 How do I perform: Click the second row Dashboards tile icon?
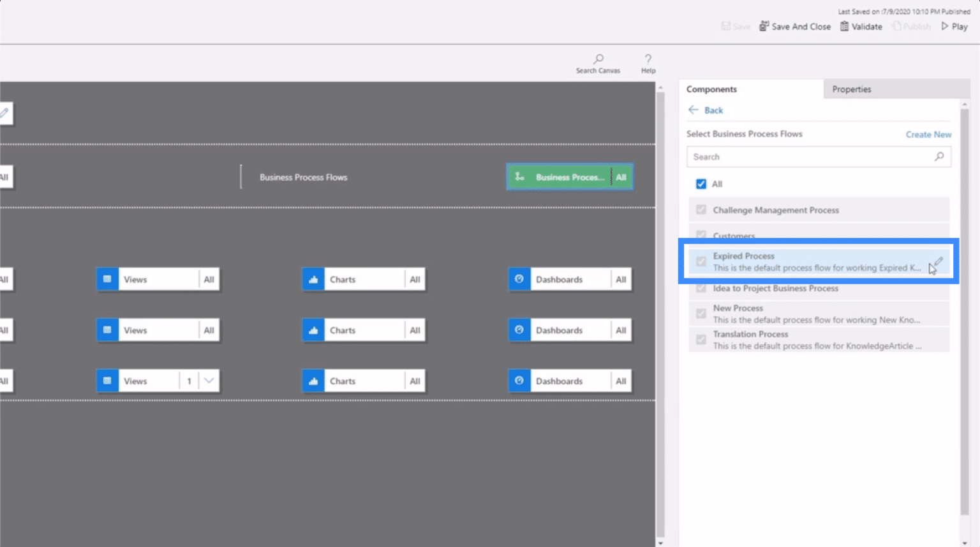pyautogui.click(x=519, y=330)
